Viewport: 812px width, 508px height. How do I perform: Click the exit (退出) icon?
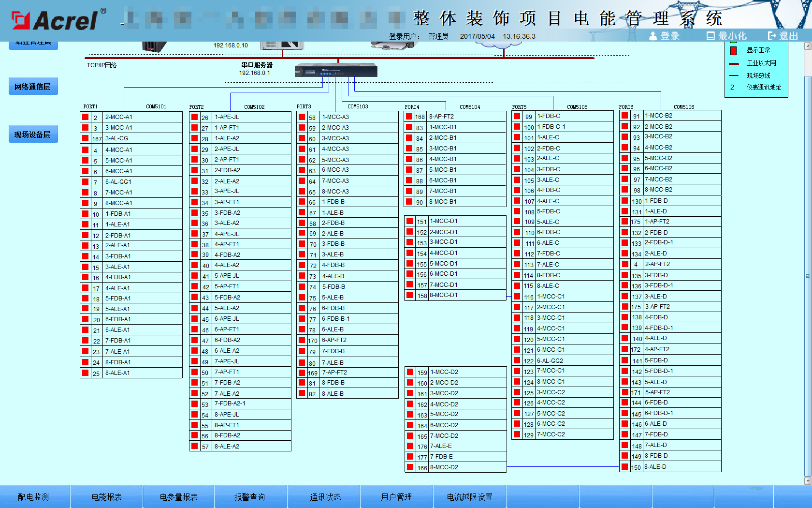point(771,36)
